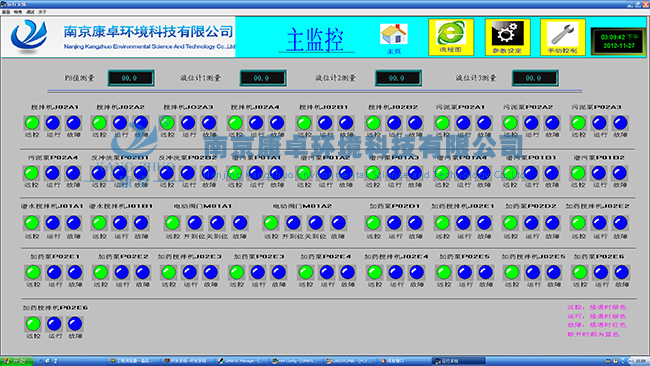Screen dimensions: 650x366
Task: Click the green date and time clock display
Action: tap(618, 41)
